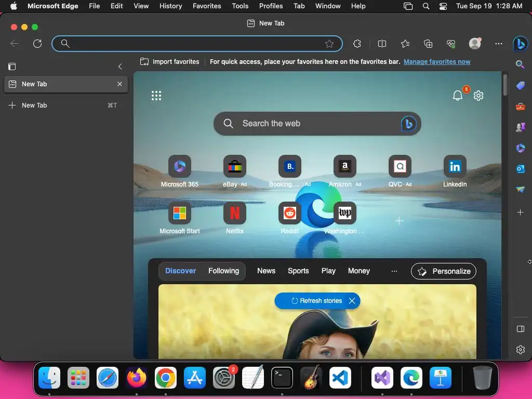Click the sidebar Customize plus icon

point(520,212)
